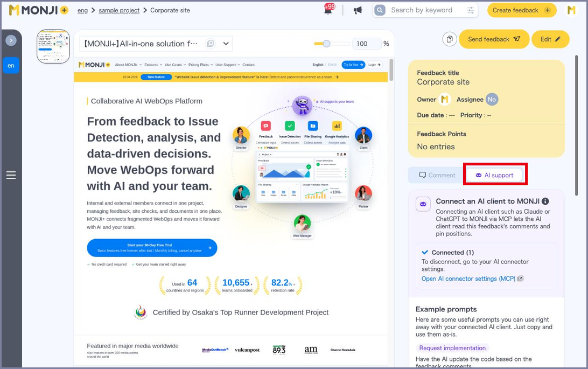Viewport: 588px width, 369px height.
Task: Select English language on the preview site
Action: (x=318, y=65)
